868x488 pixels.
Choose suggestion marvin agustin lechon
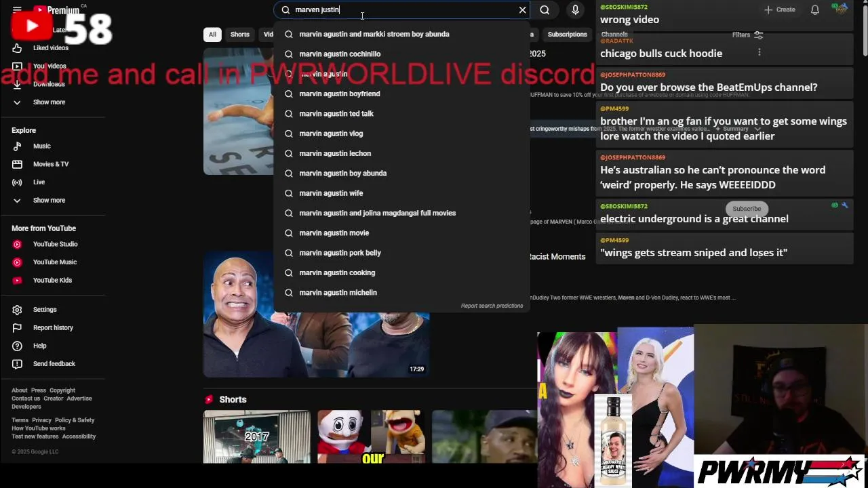coord(401,153)
